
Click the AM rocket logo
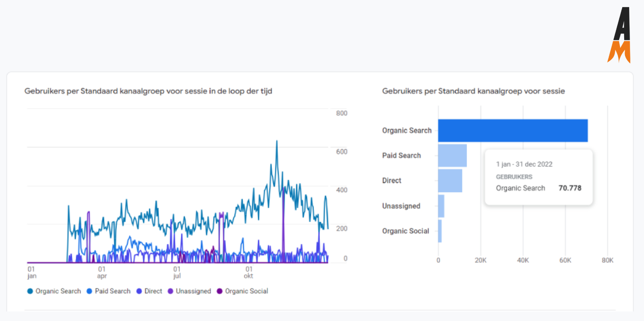[619, 35]
